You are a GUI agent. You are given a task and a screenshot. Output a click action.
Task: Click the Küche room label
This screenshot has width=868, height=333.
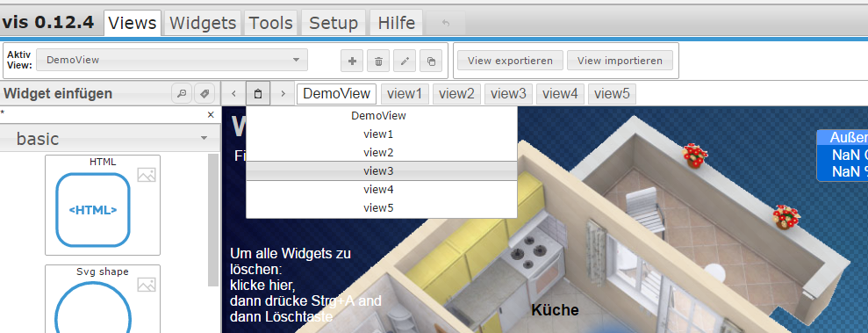[555, 310]
